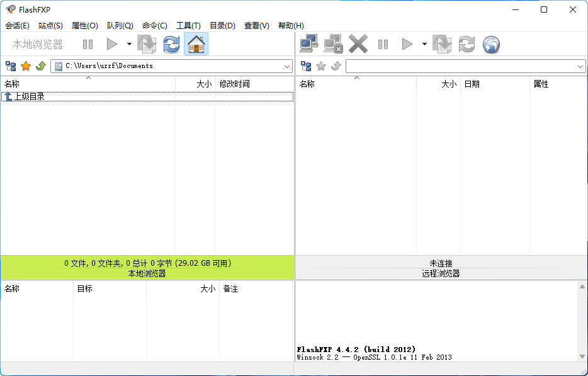Open the remote transfer play dropdown arrow
Image resolution: width=588 pixels, height=376 pixels.
pos(424,44)
